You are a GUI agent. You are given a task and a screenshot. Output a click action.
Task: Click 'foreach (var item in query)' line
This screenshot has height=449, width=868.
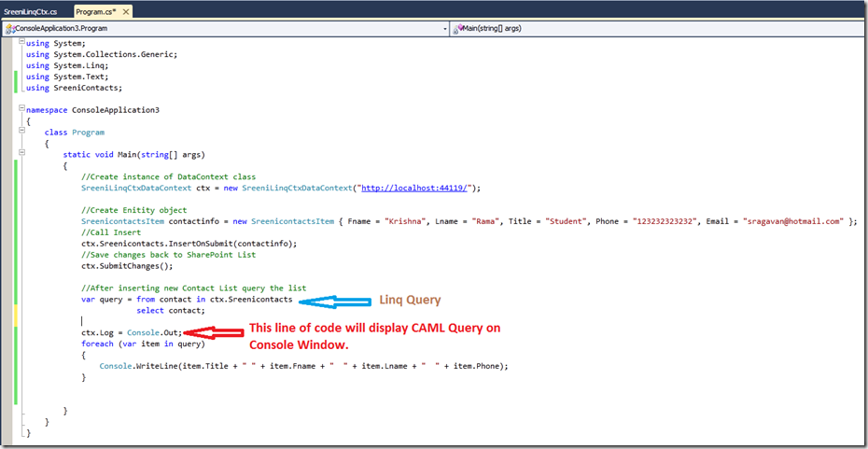tap(143, 344)
